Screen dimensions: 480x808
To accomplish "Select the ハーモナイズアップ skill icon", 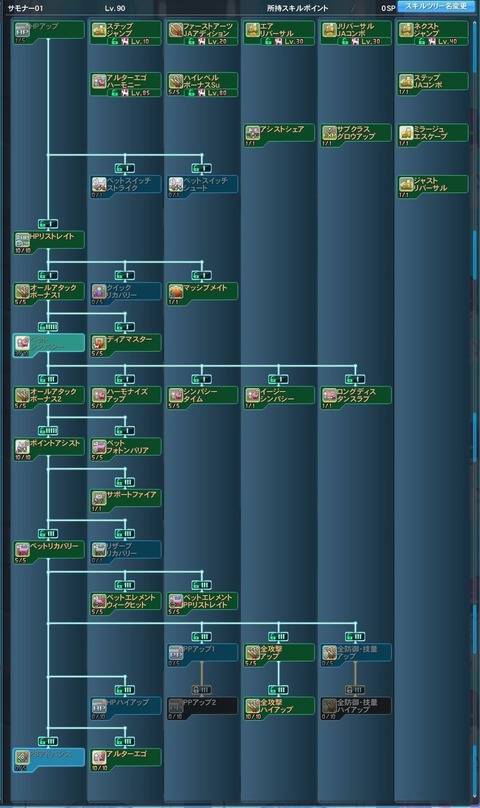I will (x=98, y=395).
